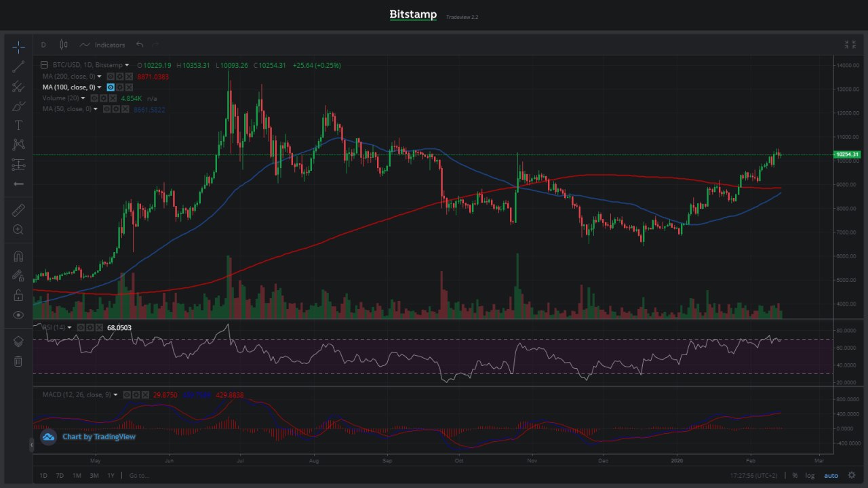Remove the Volume indicator
Viewport: 868px width, 488px height.
113,98
